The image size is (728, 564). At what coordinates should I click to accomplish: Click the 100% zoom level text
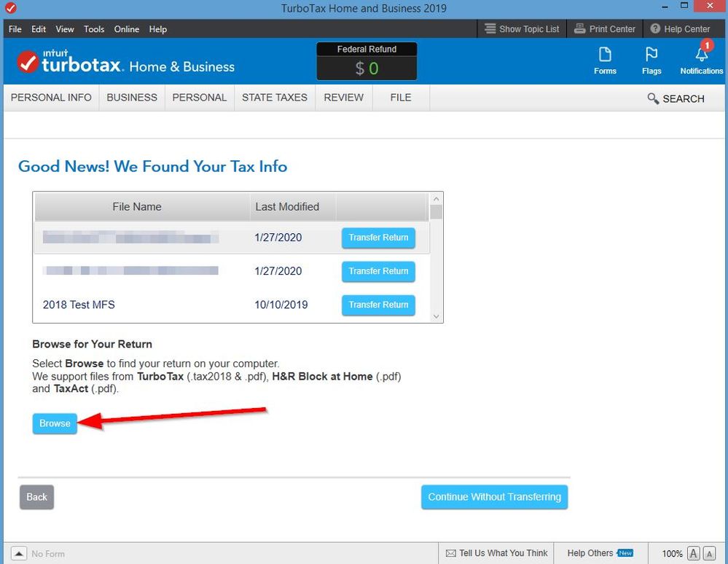pos(672,553)
